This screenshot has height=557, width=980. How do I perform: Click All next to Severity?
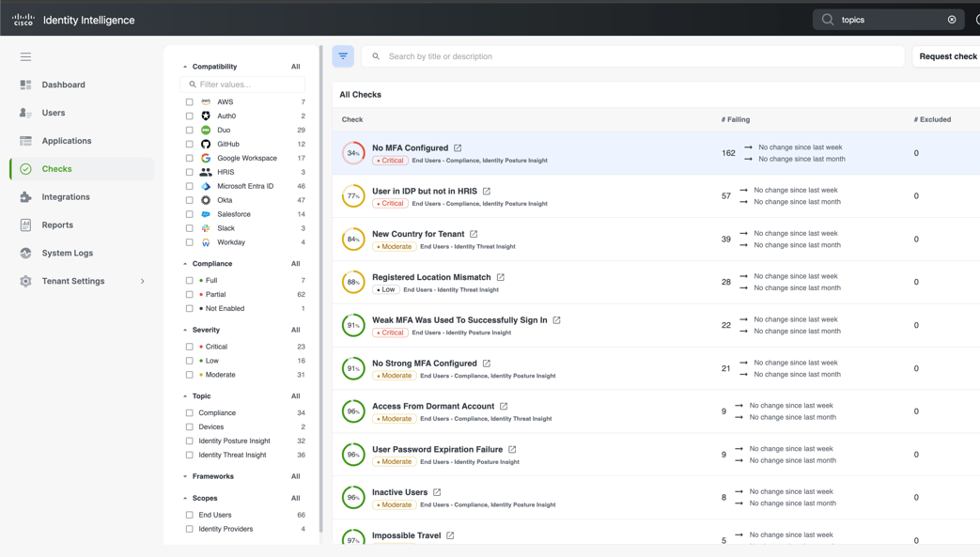pyautogui.click(x=296, y=330)
